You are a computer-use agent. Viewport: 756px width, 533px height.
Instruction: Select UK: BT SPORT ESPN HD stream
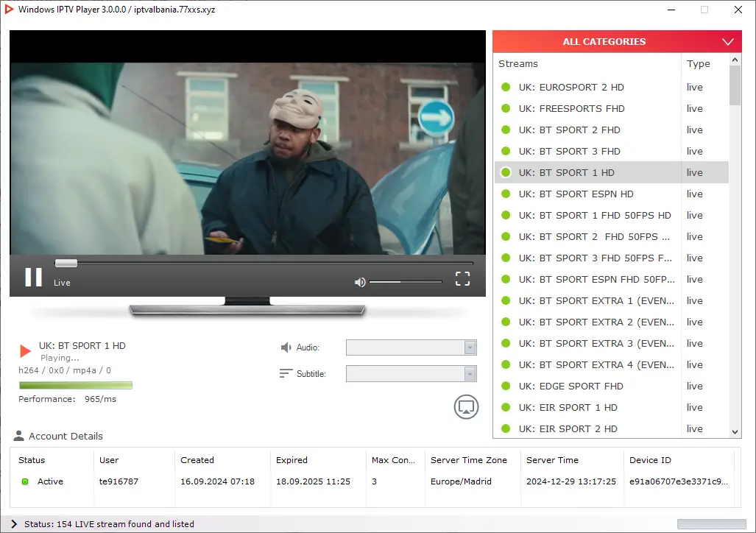tap(612, 194)
